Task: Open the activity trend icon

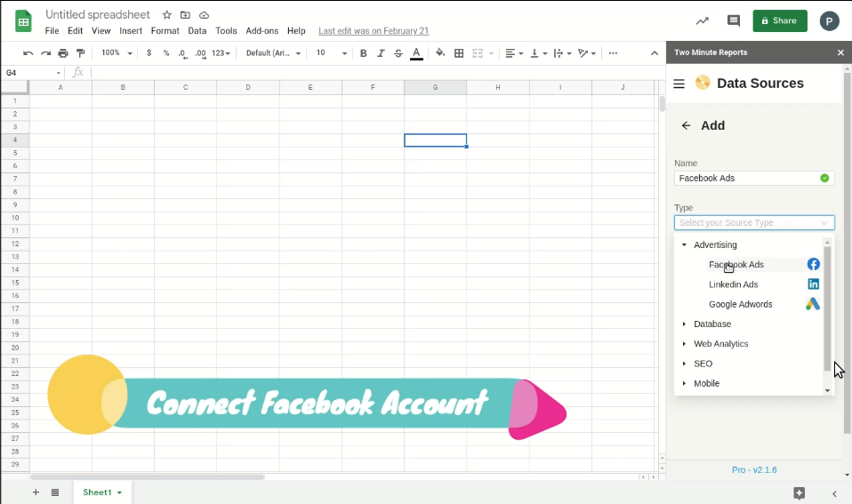Action: pyautogui.click(x=702, y=20)
